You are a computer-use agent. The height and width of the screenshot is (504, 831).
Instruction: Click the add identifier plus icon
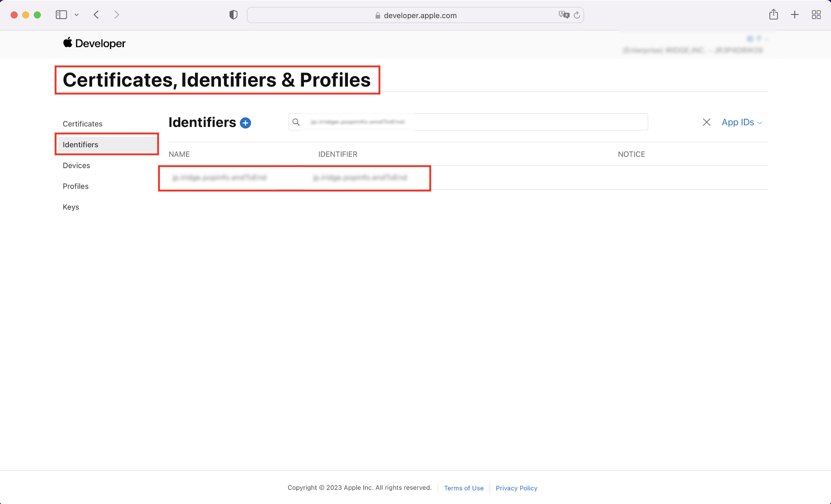pyautogui.click(x=245, y=123)
